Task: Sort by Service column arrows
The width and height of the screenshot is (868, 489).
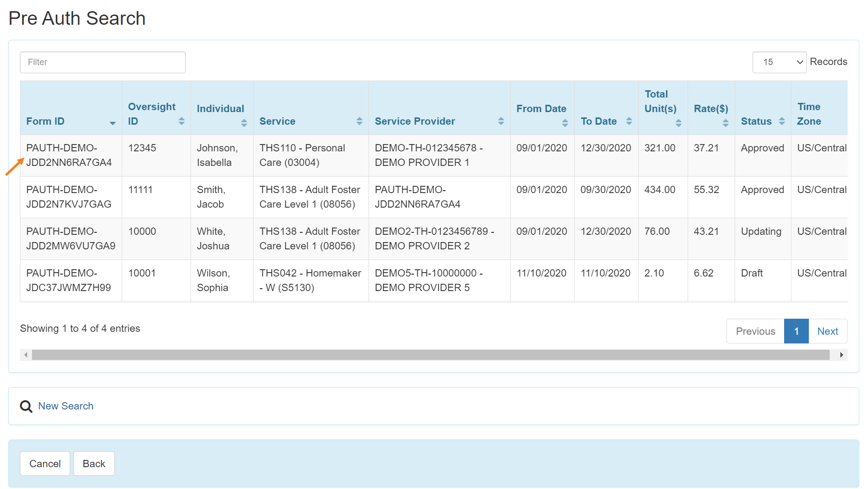Action: (359, 121)
